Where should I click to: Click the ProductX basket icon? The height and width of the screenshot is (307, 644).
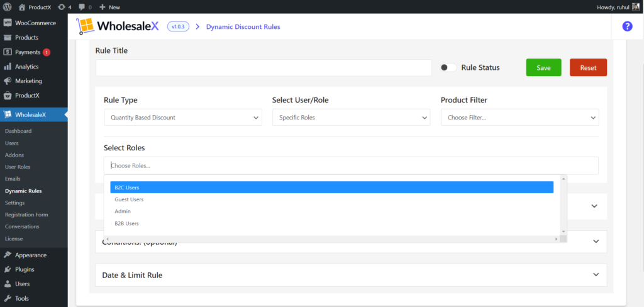[x=8, y=96]
